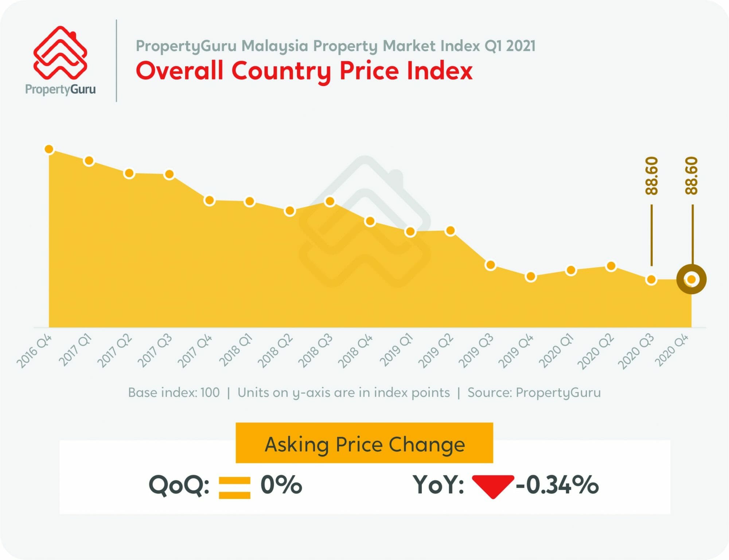Select the 2020 Q3 data point

(x=651, y=280)
